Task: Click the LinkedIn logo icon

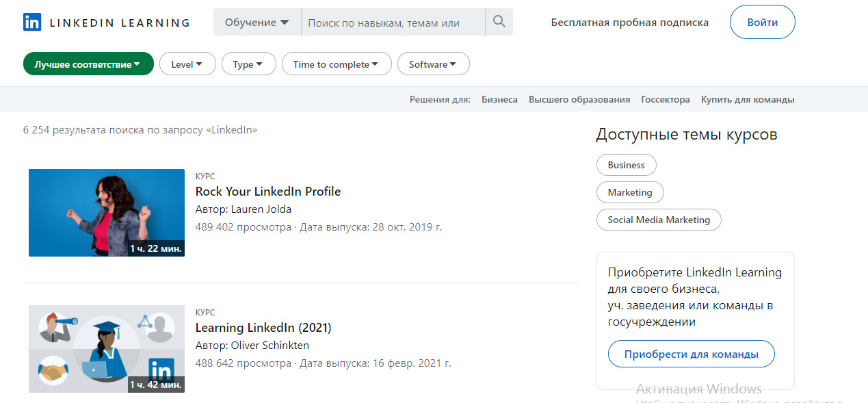Action: point(32,22)
